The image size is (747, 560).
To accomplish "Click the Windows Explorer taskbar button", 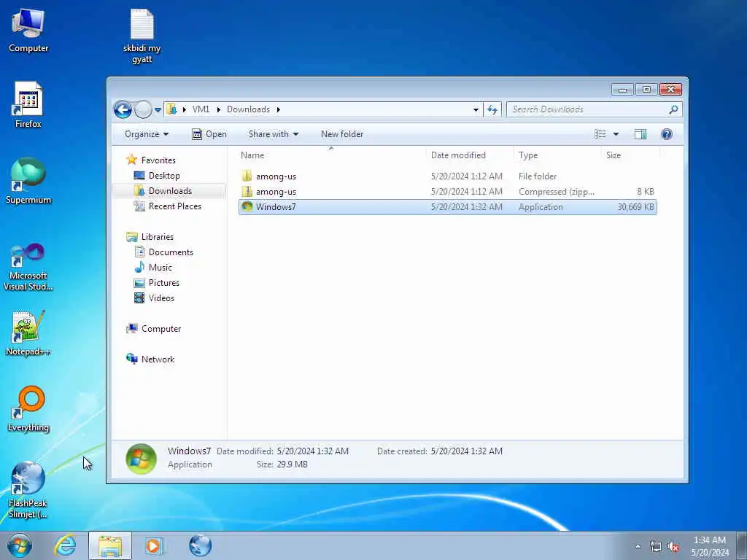I will tap(110, 545).
